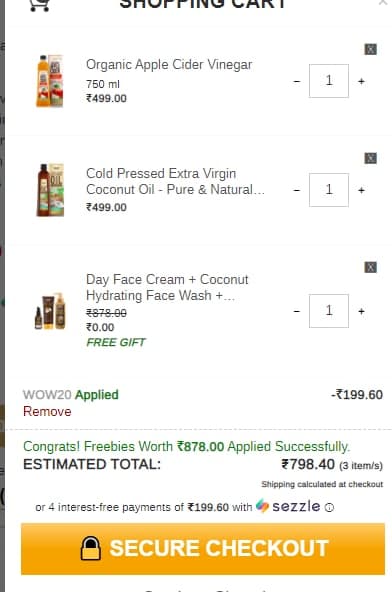This screenshot has width=392, height=592.
Task: Decrease free gift quantity with minus
Action: (x=297, y=311)
